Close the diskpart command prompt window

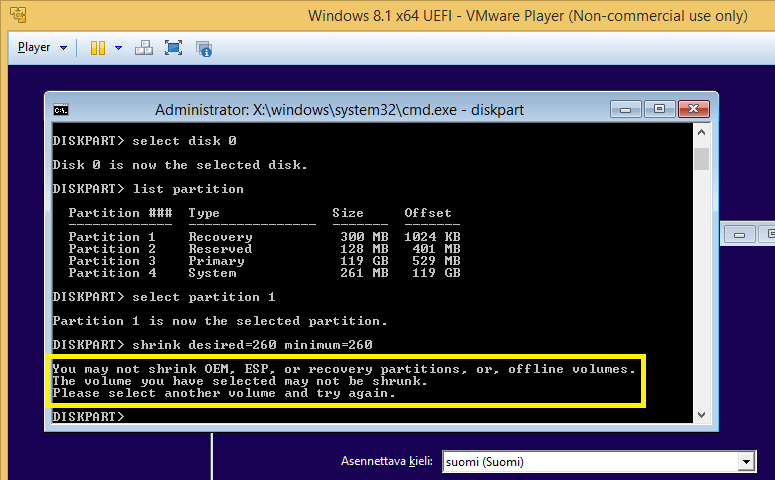[693, 108]
